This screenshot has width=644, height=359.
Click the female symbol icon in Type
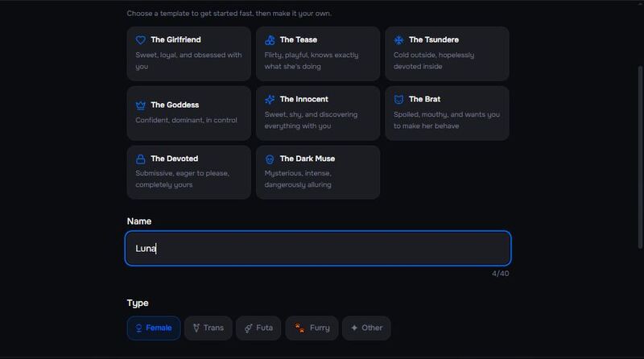point(138,328)
